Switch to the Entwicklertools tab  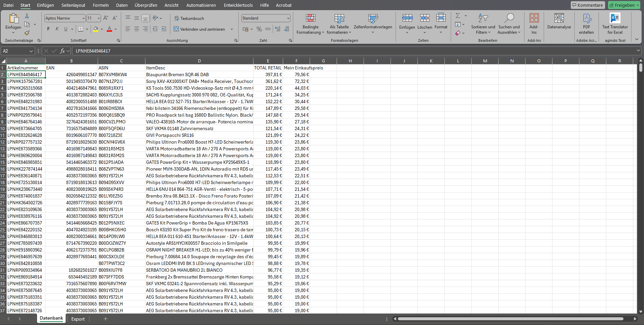click(238, 5)
